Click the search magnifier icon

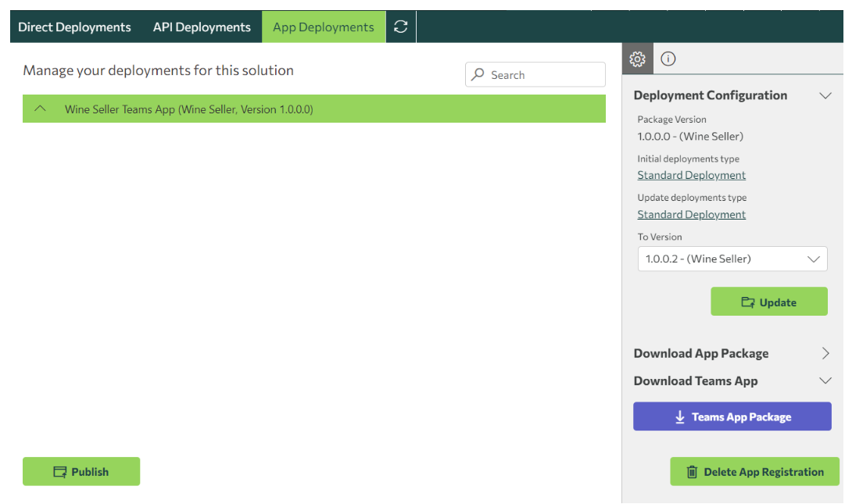coord(478,74)
